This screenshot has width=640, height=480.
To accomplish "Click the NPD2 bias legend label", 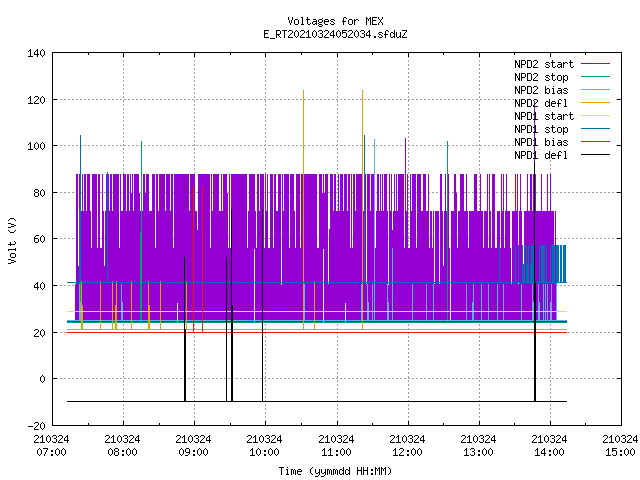I will (x=541, y=90).
